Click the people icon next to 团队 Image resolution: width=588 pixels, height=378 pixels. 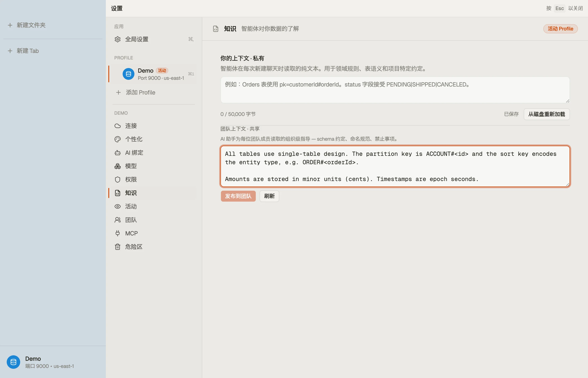[118, 220]
